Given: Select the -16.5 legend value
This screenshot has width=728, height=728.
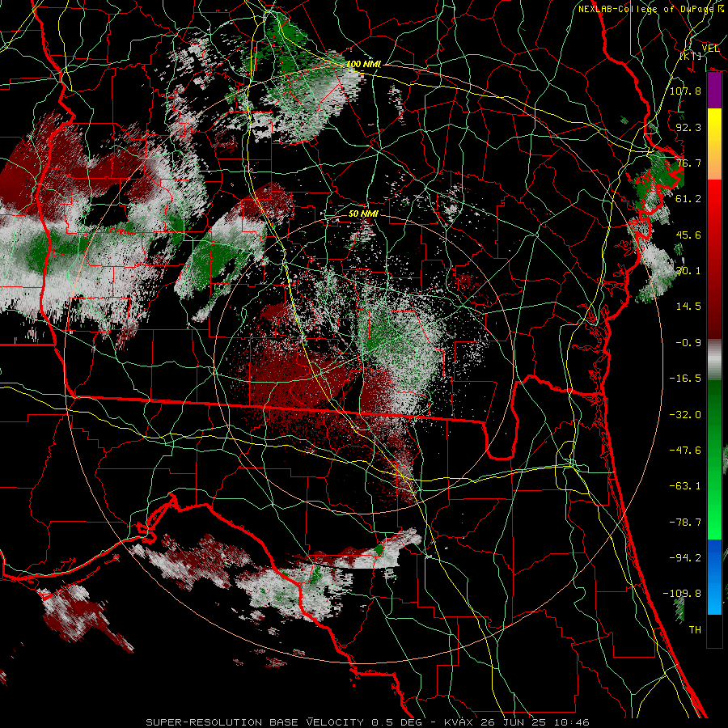Looking at the screenshot, I should tap(685, 379).
